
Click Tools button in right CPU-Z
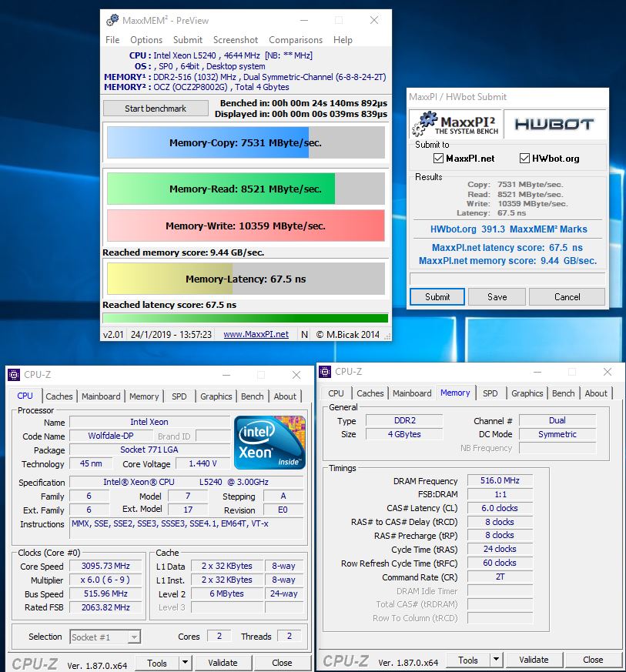coord(468,660)
